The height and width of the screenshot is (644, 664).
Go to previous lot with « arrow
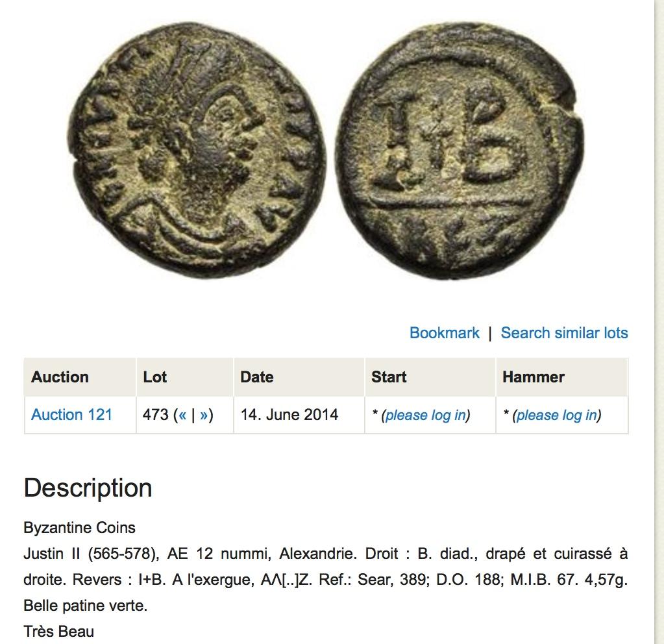[x=182, y=414]
